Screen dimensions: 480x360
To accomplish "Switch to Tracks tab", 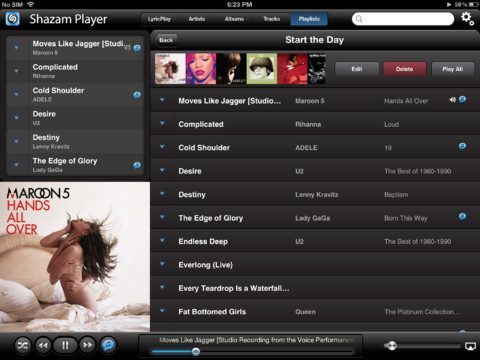I will pyautogui.click(x=272, y=19).
